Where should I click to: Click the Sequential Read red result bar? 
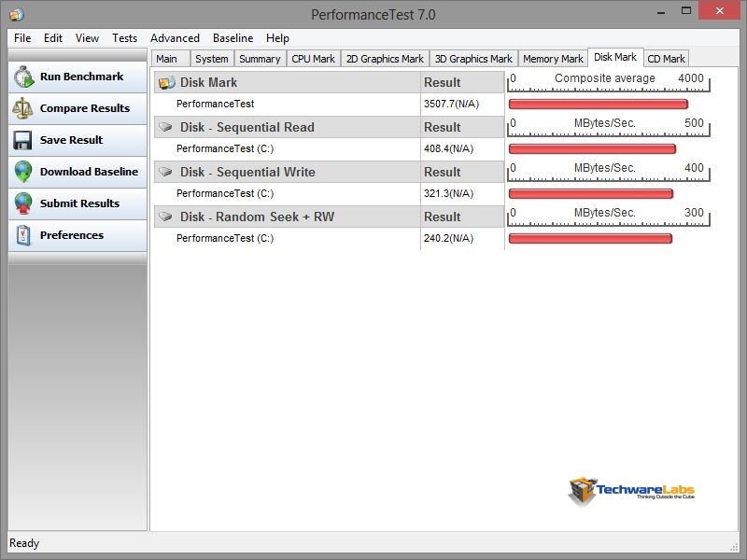pyautogui.click(x=592, y=149)
